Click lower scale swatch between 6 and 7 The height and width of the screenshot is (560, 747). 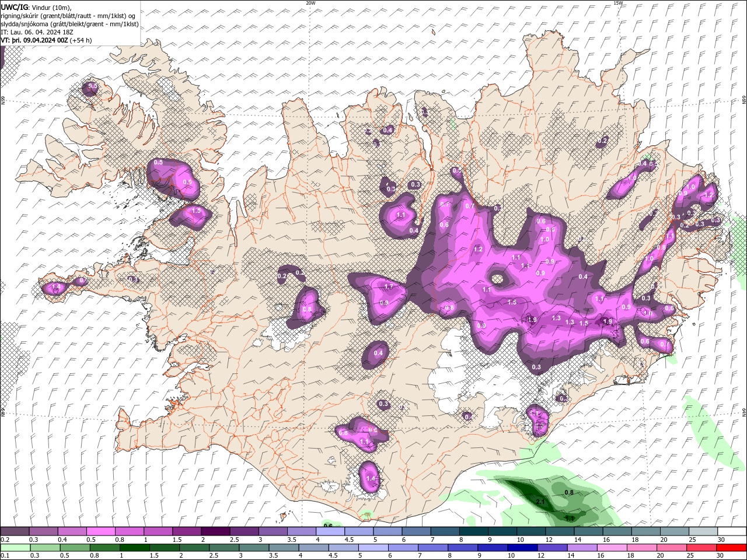403,548
